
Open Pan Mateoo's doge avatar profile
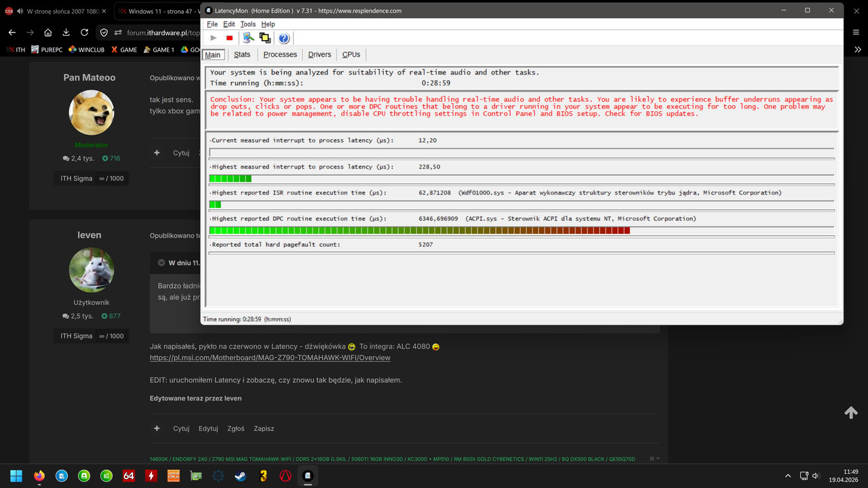92,113
